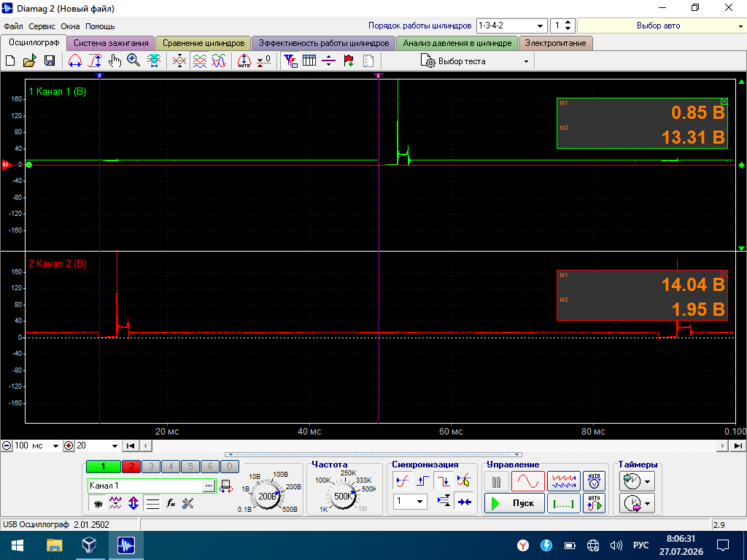Select the horizontal stretch tool icon
This screenshot has width=747, height=560.
[75, 61]
